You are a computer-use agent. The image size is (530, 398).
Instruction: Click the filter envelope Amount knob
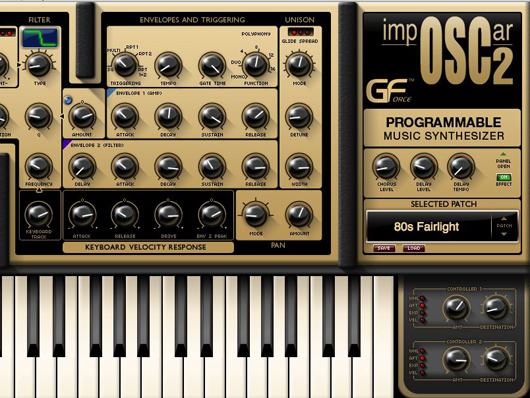[82, 117]
